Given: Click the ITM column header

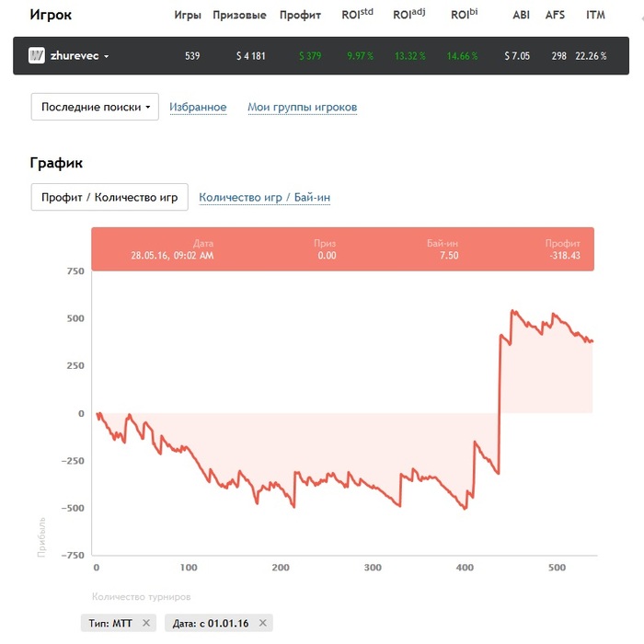Looking at the screenshot, I should coord(595,16).
